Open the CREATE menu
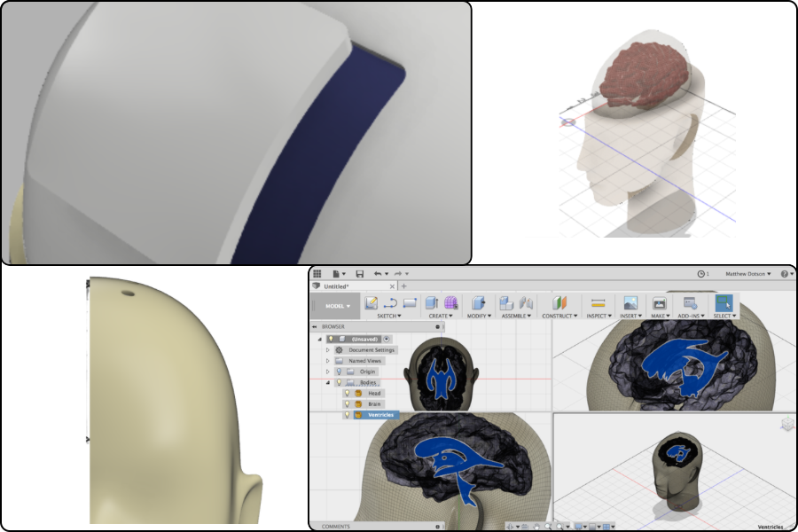This screenshot has width=798, height=532. pos(440,317)
